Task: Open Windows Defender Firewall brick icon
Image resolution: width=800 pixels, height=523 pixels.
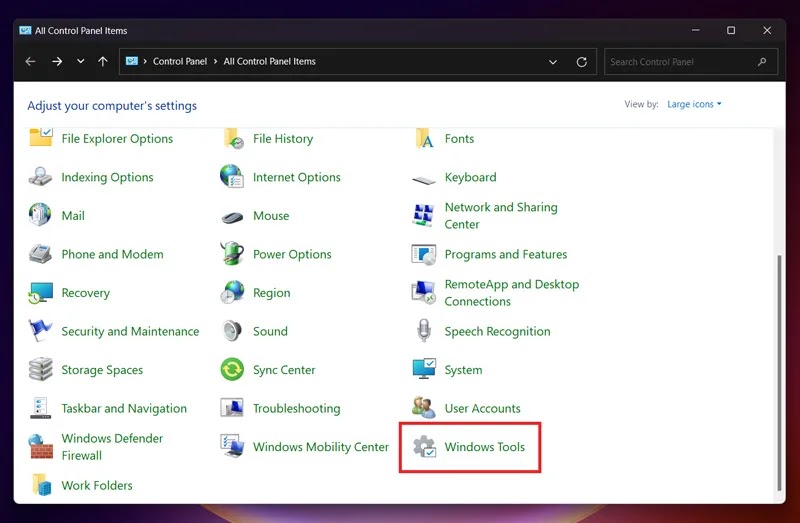Action: (41, 446)
